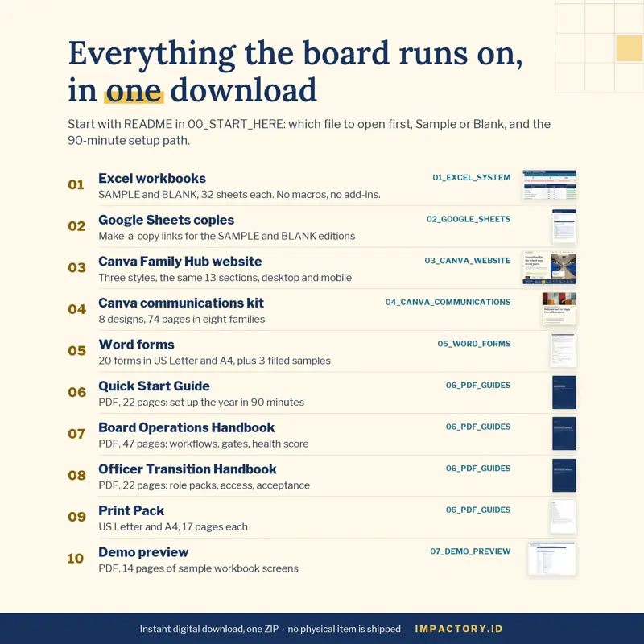The width and height of the screenshot is (644, 644).
Task: Click the IMPACTORY.ID brand name in footer
Action: click(459, 629)
